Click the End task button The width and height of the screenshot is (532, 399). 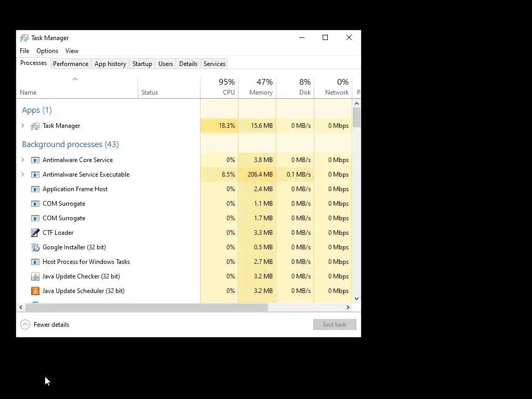click(x=335, y=325)
